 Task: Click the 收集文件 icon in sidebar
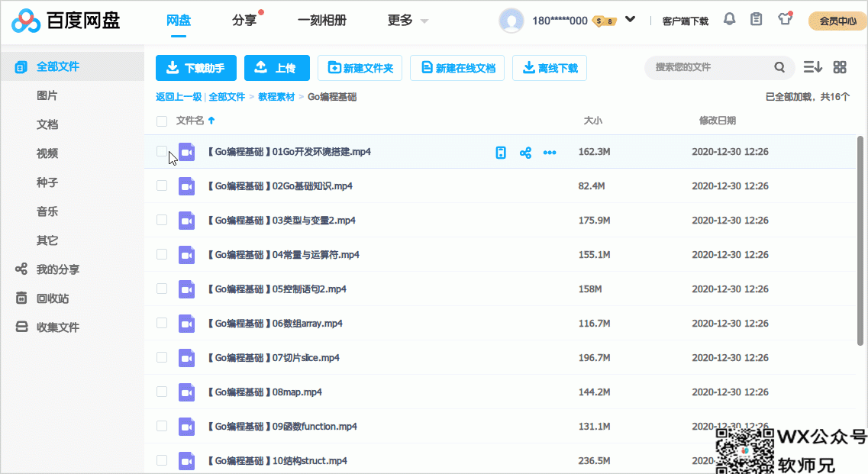21,327
